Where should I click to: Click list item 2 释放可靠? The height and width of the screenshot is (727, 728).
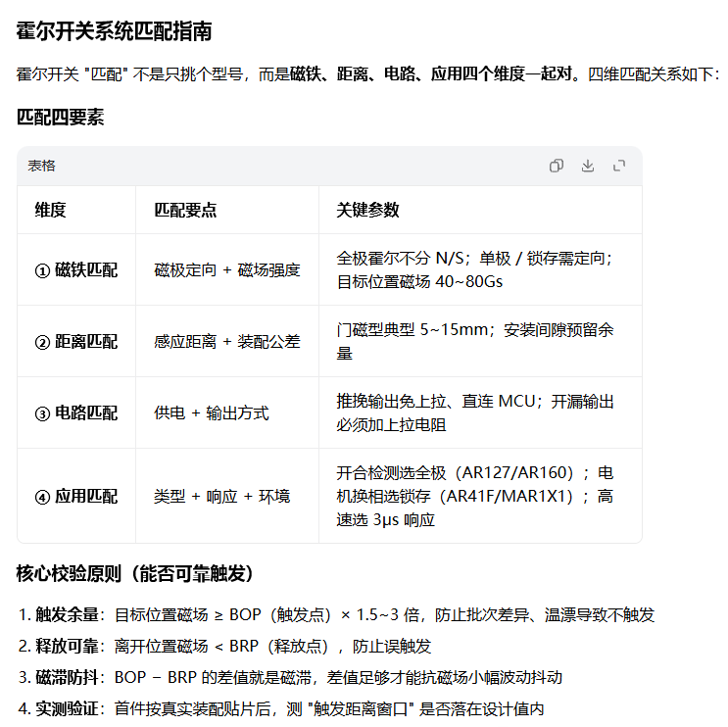(224, 646)
